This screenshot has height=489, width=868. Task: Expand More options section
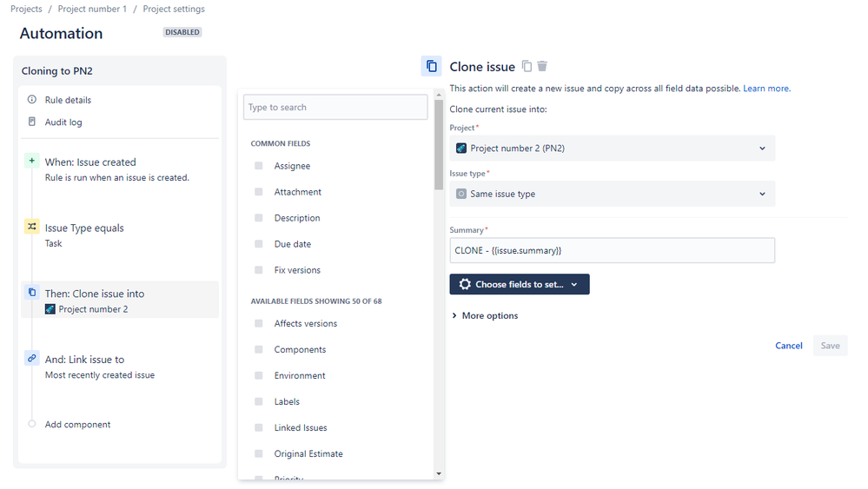[x=485, y=316]
